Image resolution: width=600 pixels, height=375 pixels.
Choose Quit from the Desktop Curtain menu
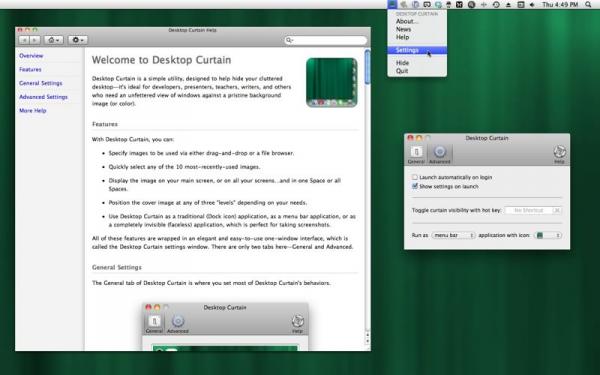point(417,71)
